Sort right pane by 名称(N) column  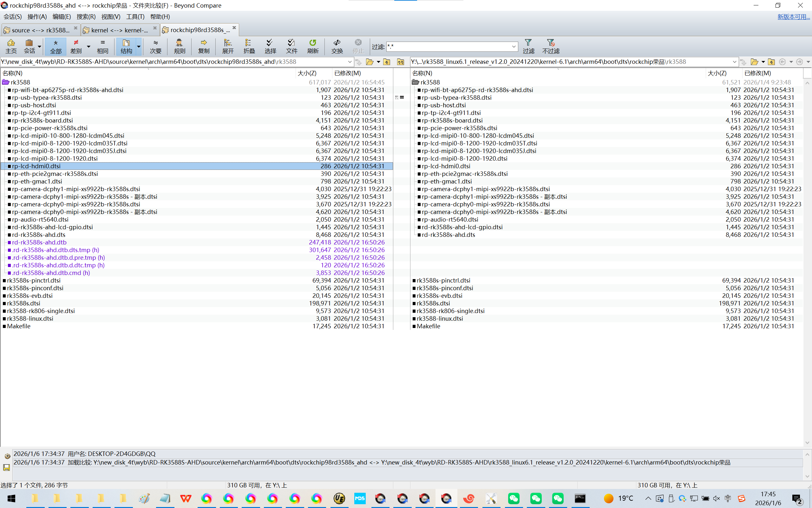pyautogui.click(x=558, y=73)
